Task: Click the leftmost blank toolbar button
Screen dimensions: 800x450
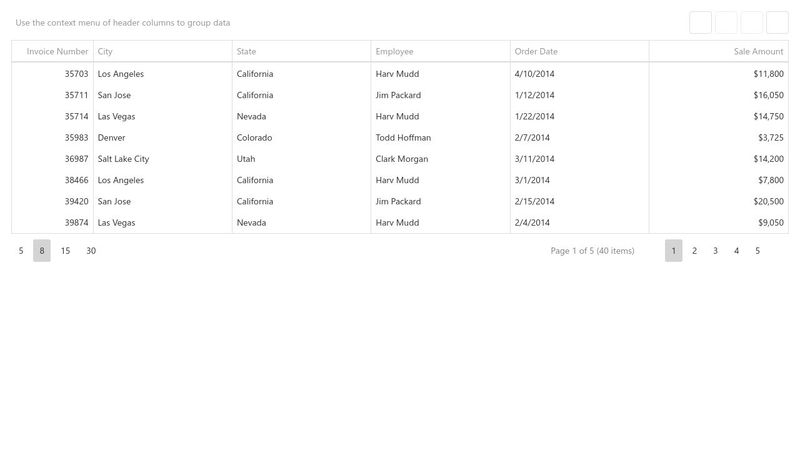Action: coord(700,22)
